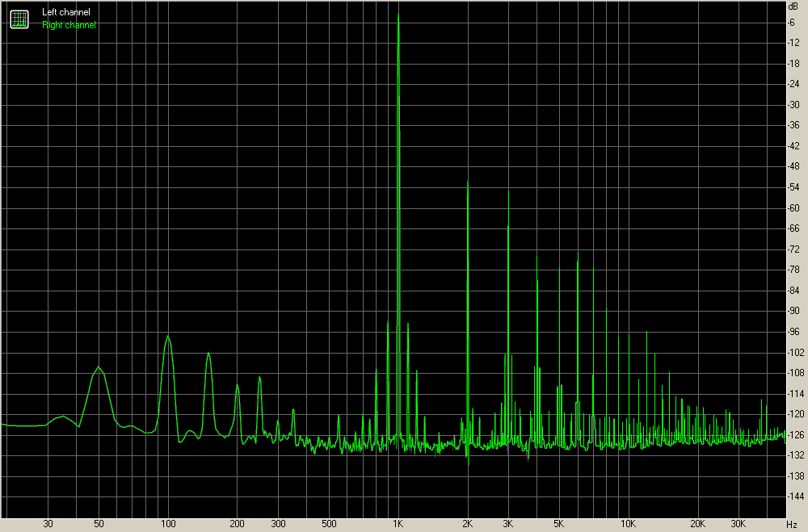Click the "200" Hz frequency axis label
Viewport: 808px width, 532px height.
237,524
